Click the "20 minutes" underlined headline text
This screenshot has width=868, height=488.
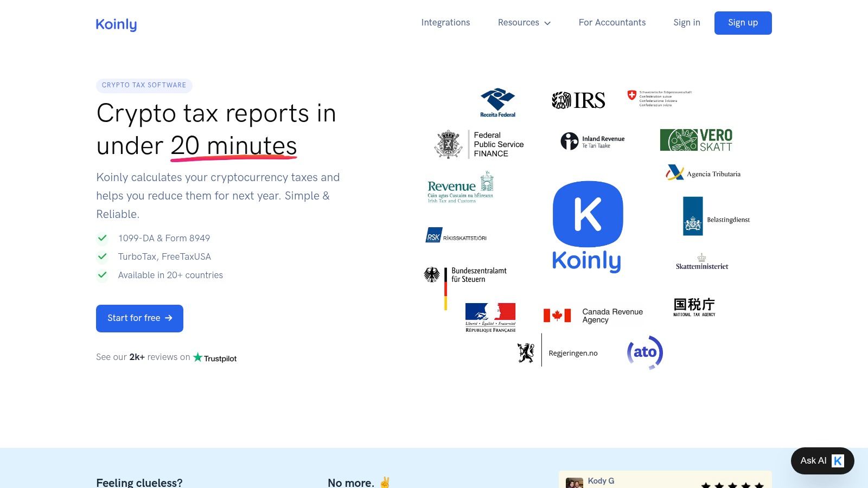pos(234,146)
